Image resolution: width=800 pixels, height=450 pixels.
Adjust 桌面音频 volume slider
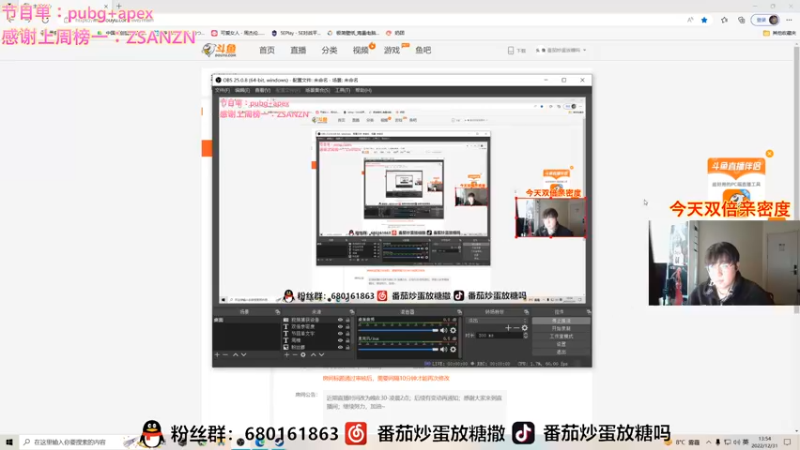pyautogui.click(x=398, y=330)
